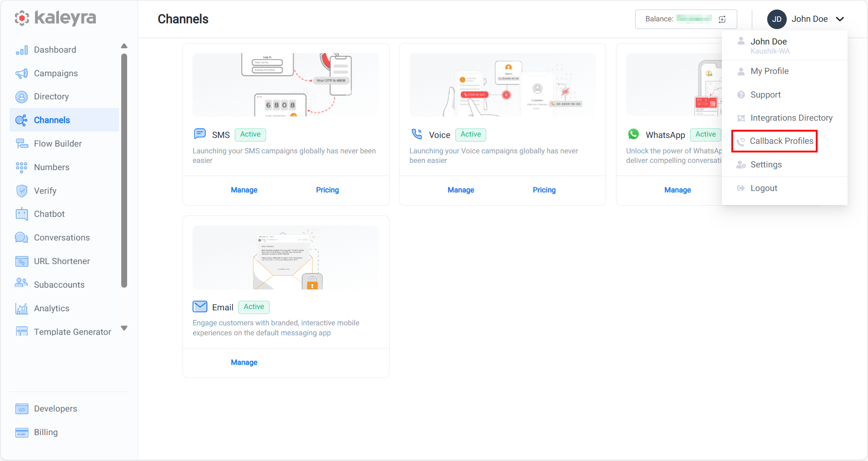Click the Campaigns megaphone icon
Viewport: 868px width, 461px height.
pos(22,74)
